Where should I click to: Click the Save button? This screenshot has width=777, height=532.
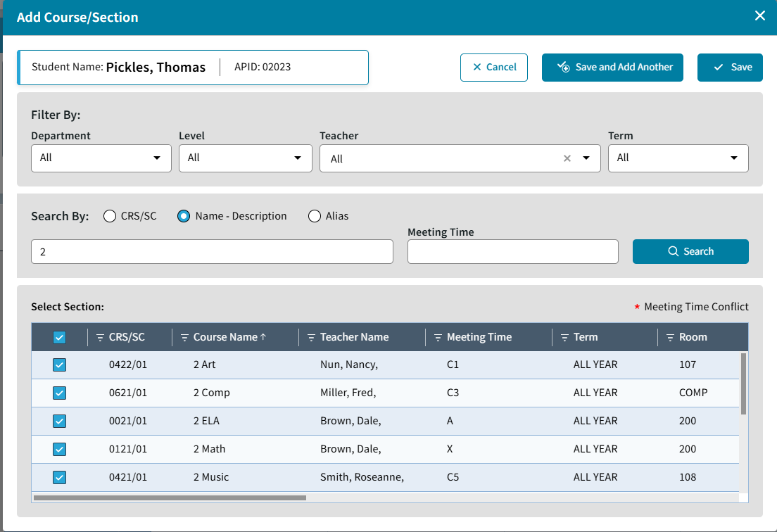(x=729, y=68)
